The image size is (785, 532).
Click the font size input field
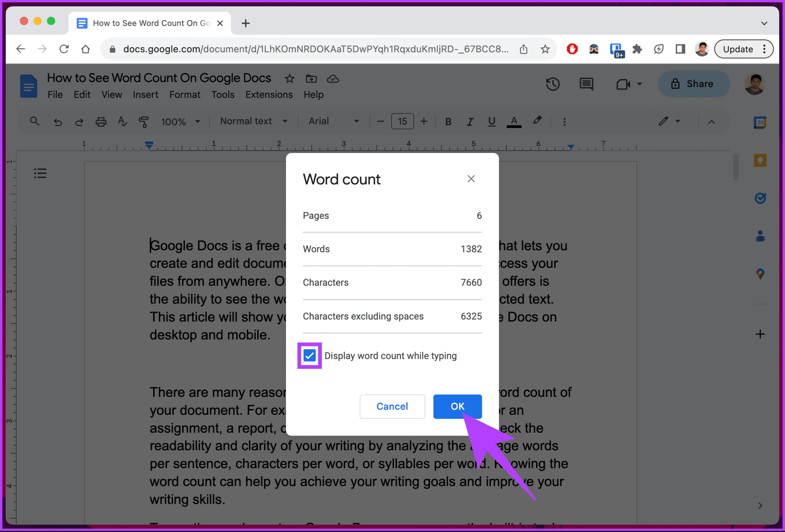(x=402, y=122)
